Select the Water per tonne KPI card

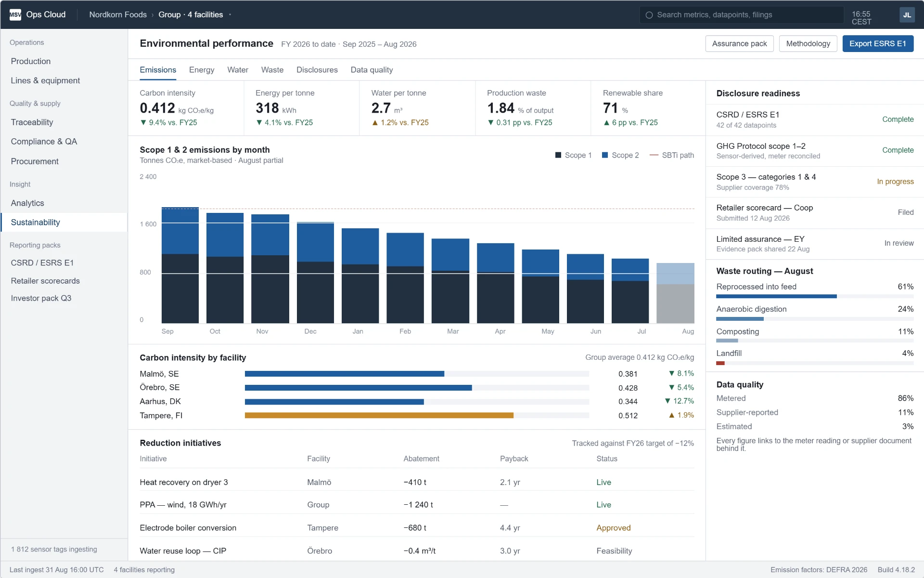tap(417, 108)
